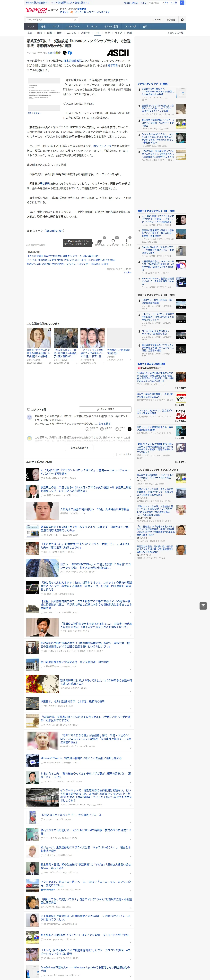Open the 大相撲の元小結遠藤 recommended thumbnail
Screen dimensions: 210x980
pyautogui.click(x=119, y=338)
